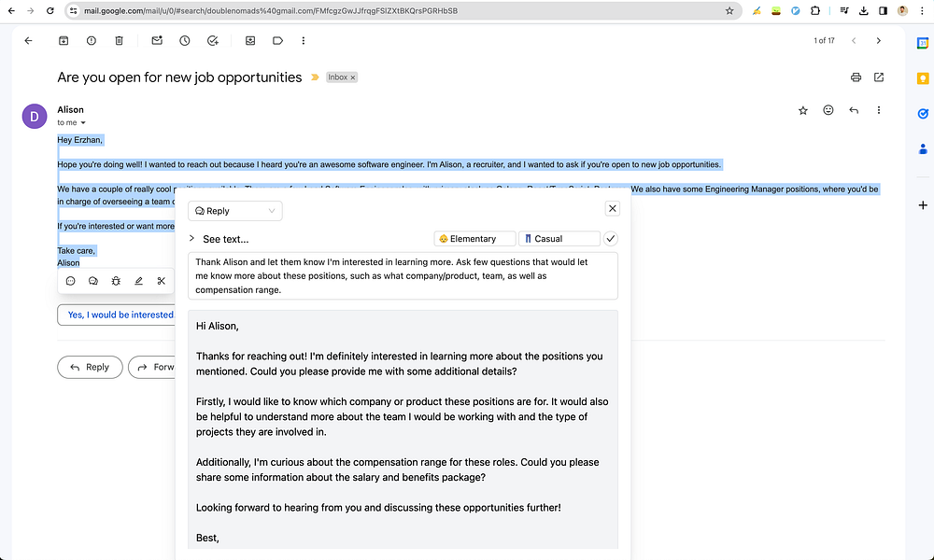Image resolution: width=934 pixels, height=560 pixels.
Task: Confirm with the checkmark next to Casual
Action: click(611, 238)
